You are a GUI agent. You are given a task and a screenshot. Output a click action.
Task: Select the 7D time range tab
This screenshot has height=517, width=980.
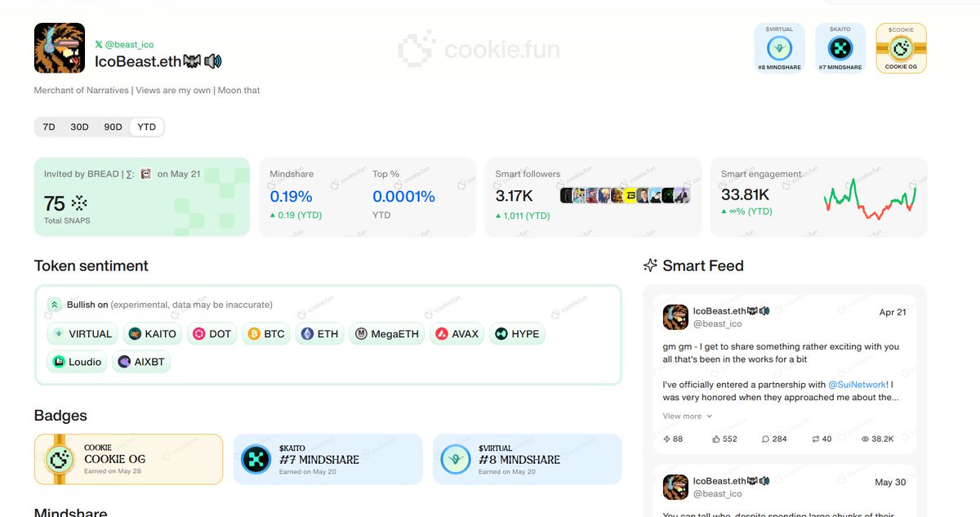coord(49,127)
